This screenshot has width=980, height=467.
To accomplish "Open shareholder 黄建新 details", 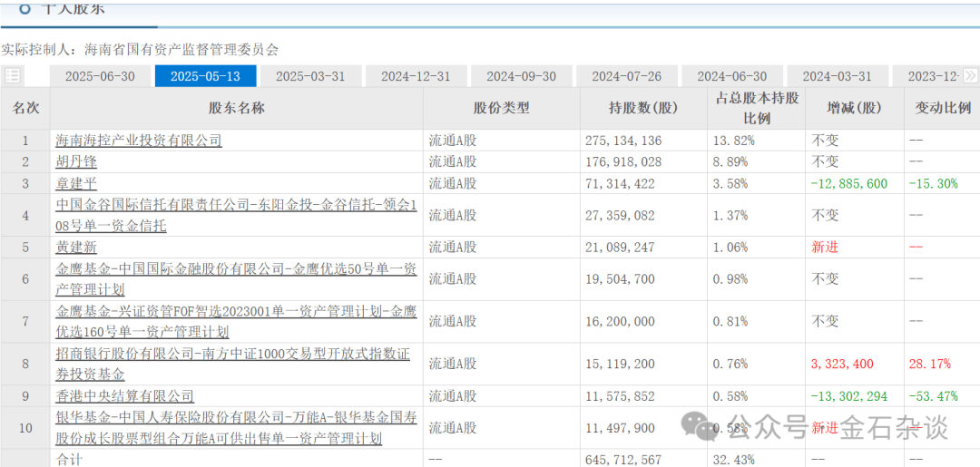I will tap(76, 248).
